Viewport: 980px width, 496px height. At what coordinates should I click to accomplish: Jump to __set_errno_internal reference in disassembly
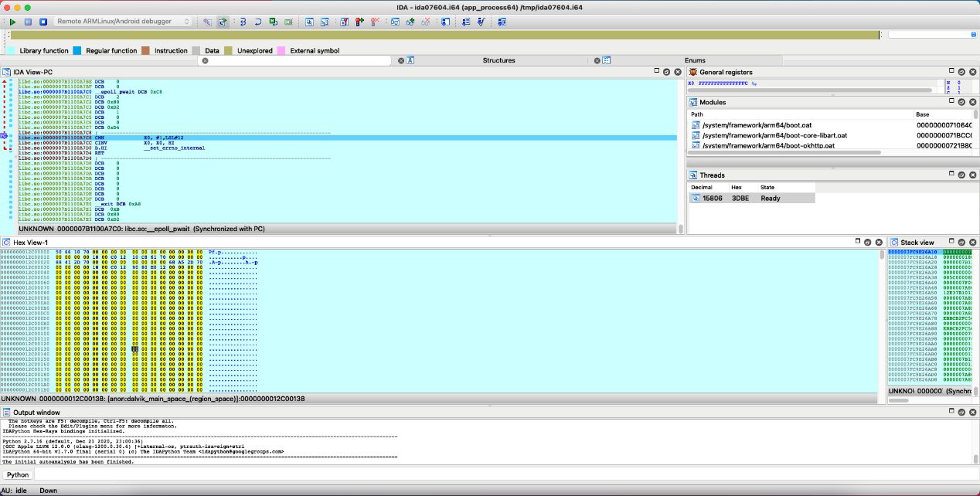(x=174, y=148)
